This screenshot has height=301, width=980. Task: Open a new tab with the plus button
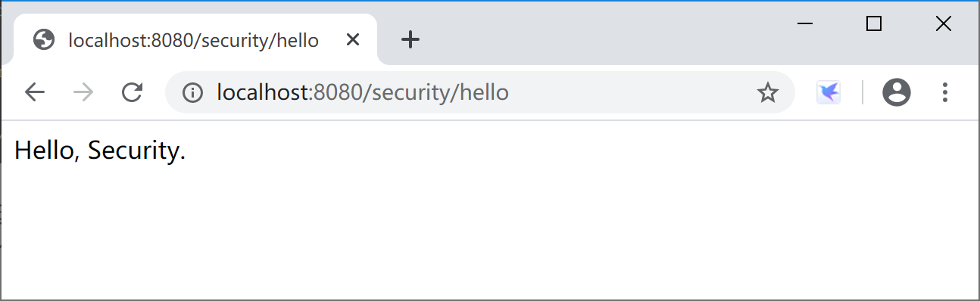click(410, 39)
